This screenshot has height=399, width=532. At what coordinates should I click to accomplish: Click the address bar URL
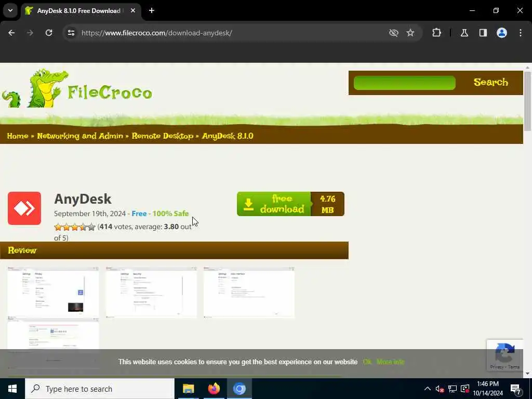pos(157,33)
